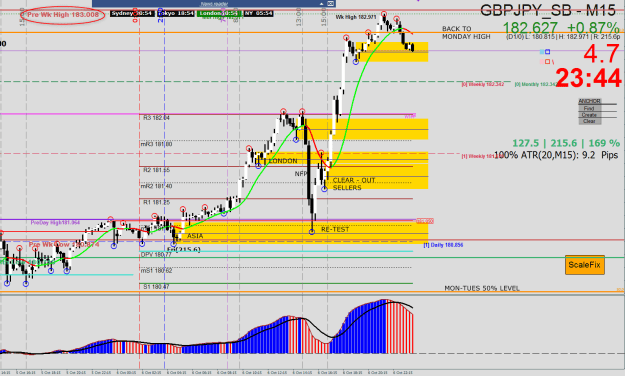Click the 100% ATR(20,M15) 9.2 Pips readout
Image resolution: width=625 pixels, height=376 pixels.
(x=556, y=155)
